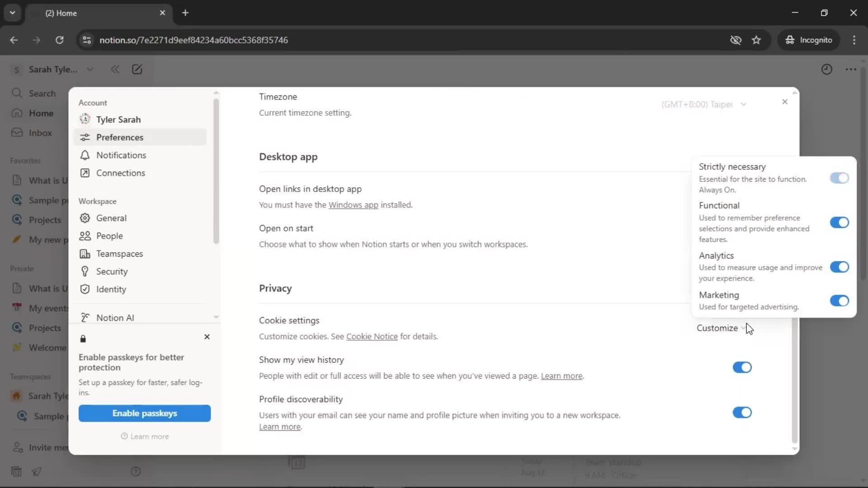Open the page three-dot menu

pos(851,69)
